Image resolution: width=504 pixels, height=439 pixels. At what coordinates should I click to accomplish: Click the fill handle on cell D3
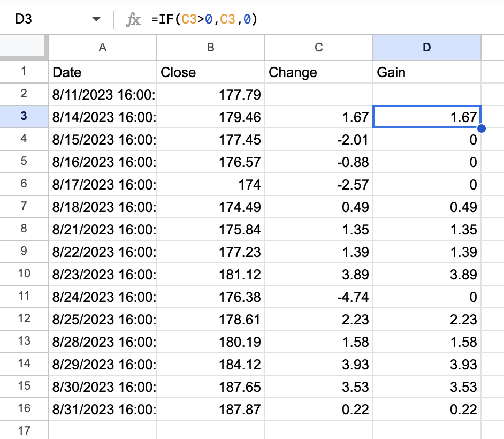click(481, 128)
